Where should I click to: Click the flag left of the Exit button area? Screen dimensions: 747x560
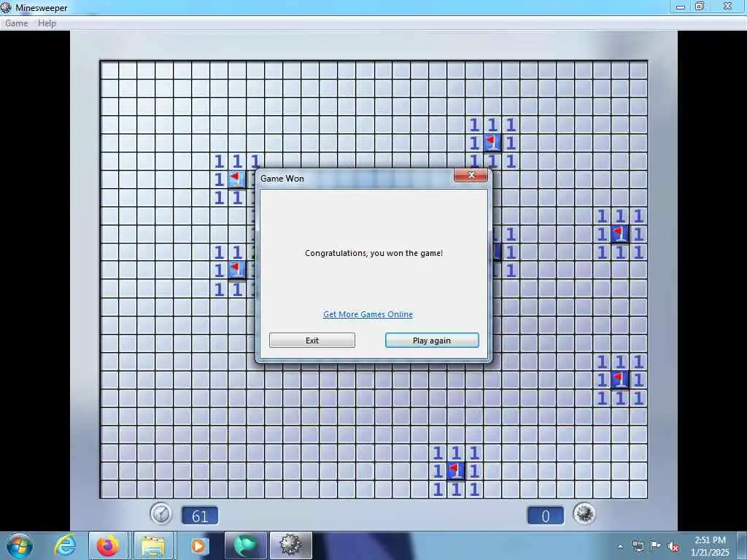237,270
